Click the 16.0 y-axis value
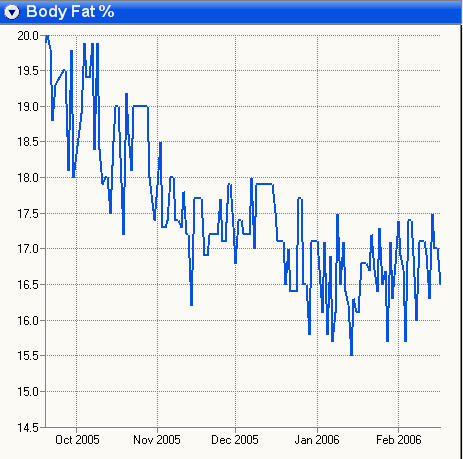The width and height of the screenshot is (463, 459). (28, 320)
